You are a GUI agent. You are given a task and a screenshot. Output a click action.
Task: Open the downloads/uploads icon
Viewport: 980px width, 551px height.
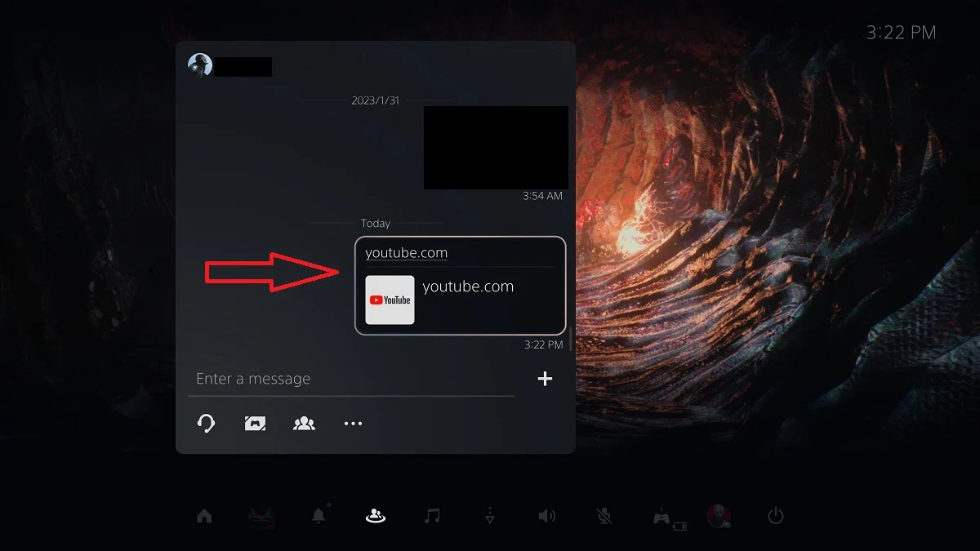click(x=490, y=516)
